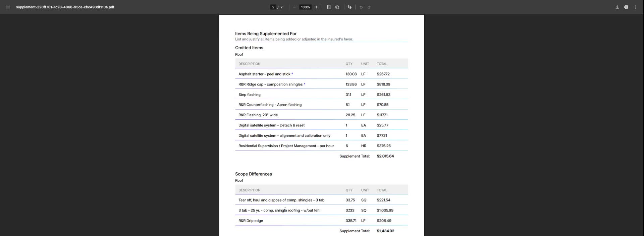Click the $70.85 total value

pyautogui.click(x=383, y=105)
